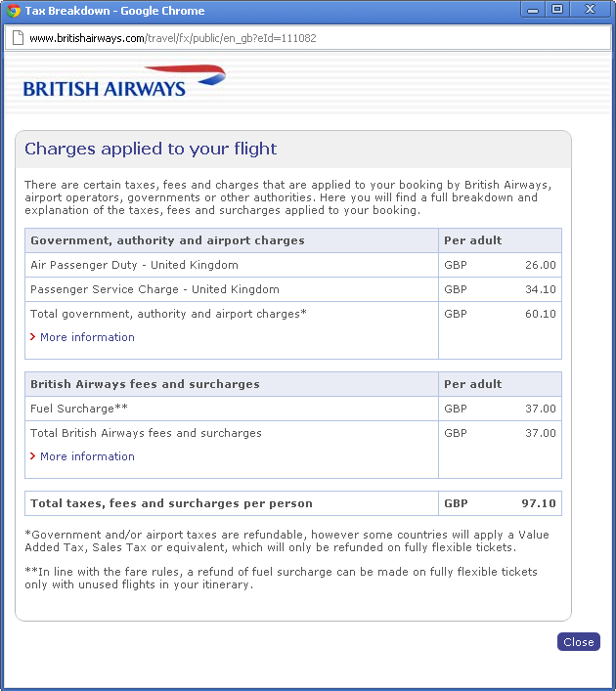This screenshot has height=691, width=616.
Task: Click the Chrome icon in the title bar
Action: [x=14, y=11]
